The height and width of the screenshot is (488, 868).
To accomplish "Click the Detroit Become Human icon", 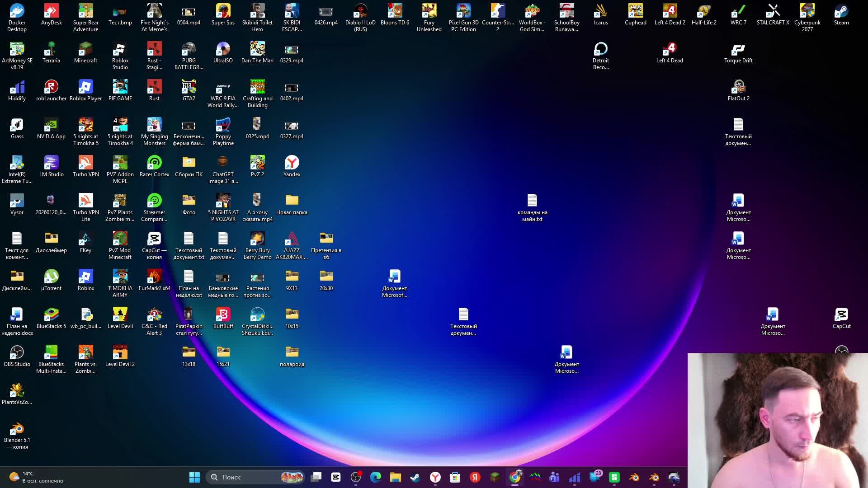I will (601, 55).
